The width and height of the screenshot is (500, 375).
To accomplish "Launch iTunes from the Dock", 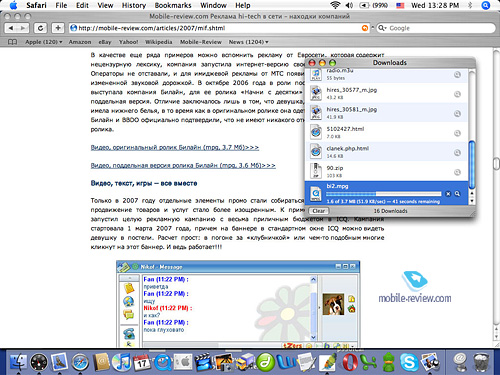I will coord(121,362).
